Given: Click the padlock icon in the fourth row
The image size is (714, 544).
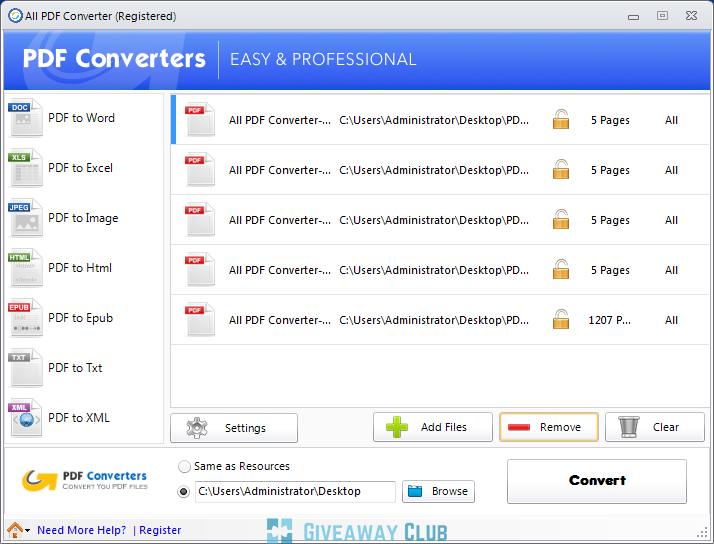Looking at the screenshot, I should [x=561, y=269].
